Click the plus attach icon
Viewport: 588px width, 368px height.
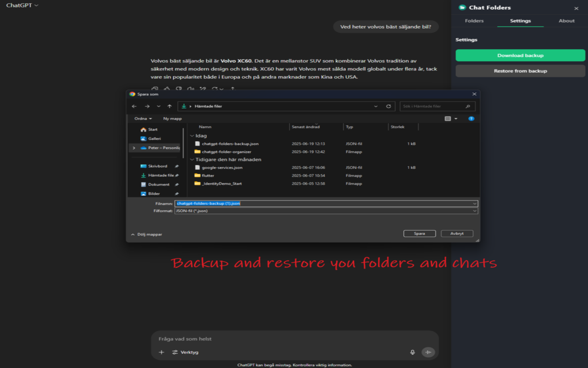click(161, 352)
